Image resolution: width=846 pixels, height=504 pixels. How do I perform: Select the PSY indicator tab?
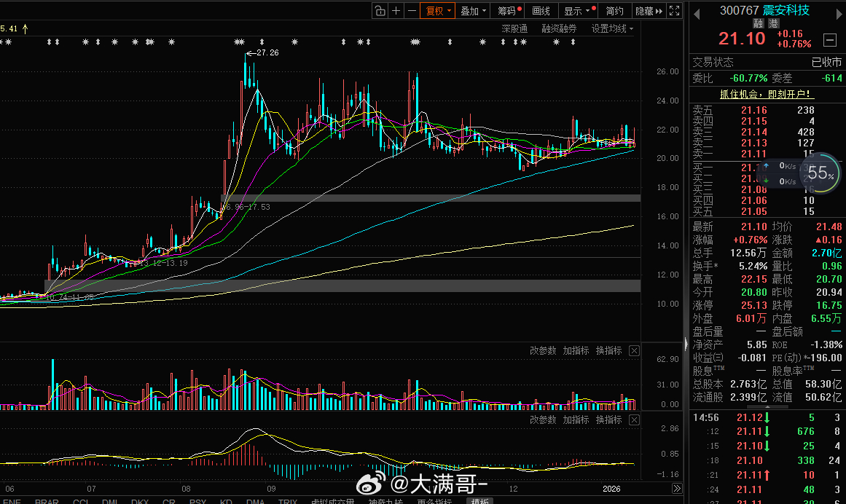coord(198,501)
